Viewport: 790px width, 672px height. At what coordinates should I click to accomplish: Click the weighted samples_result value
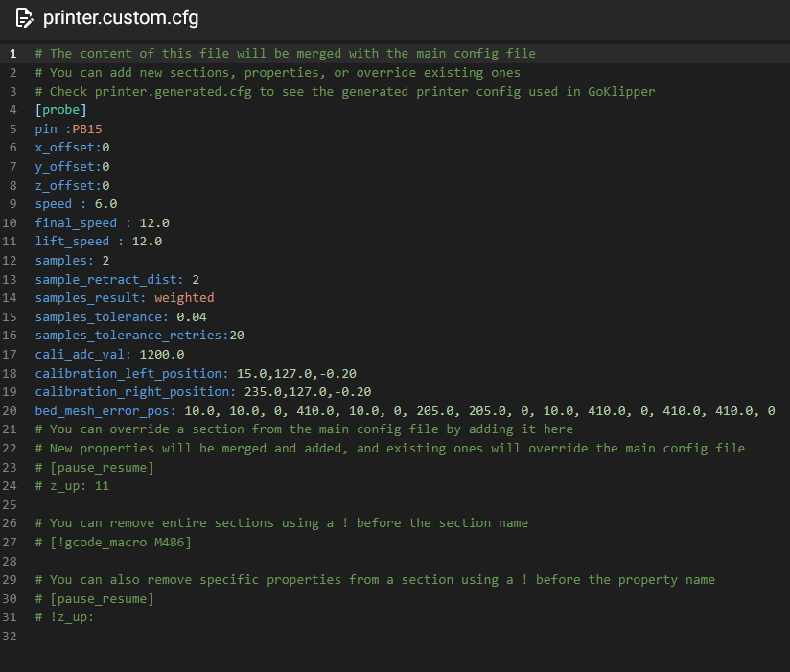184,298
